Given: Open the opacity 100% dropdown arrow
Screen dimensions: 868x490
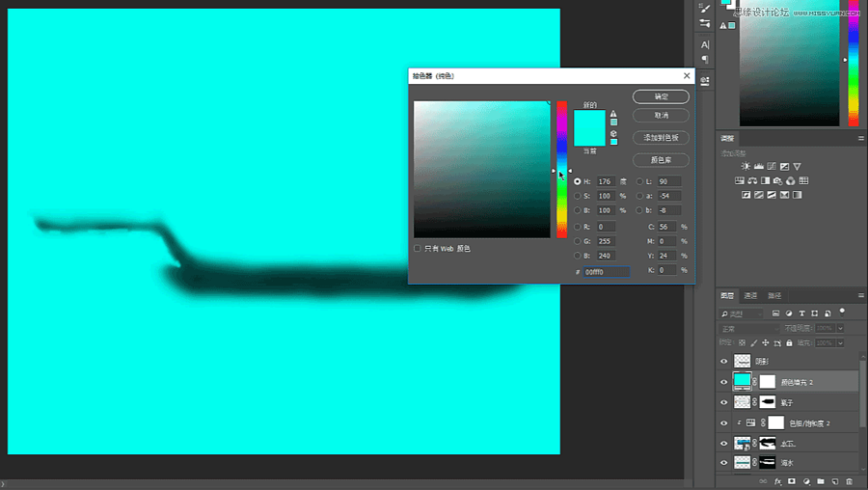Looking at the screenshot, I should [x=840, y=328].
